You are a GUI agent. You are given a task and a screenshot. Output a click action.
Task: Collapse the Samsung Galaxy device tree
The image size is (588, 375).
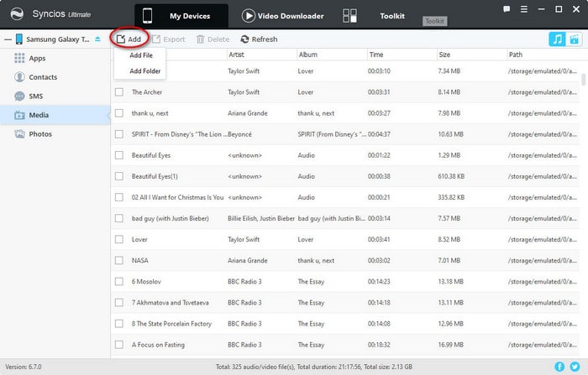tap(8, 39)
